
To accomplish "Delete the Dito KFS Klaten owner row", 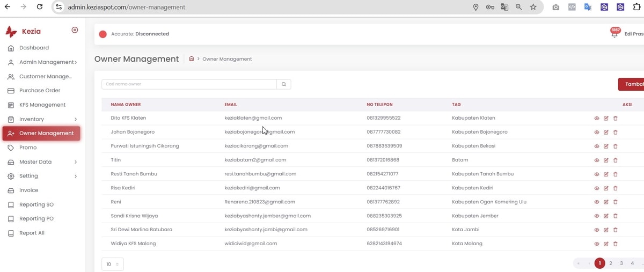I will (616, 118).
